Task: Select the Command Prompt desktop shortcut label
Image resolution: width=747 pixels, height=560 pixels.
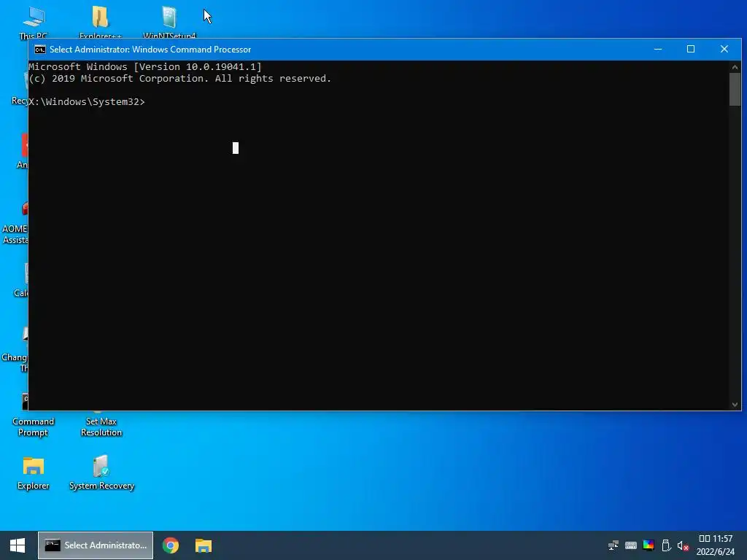Action: point(33,427)
